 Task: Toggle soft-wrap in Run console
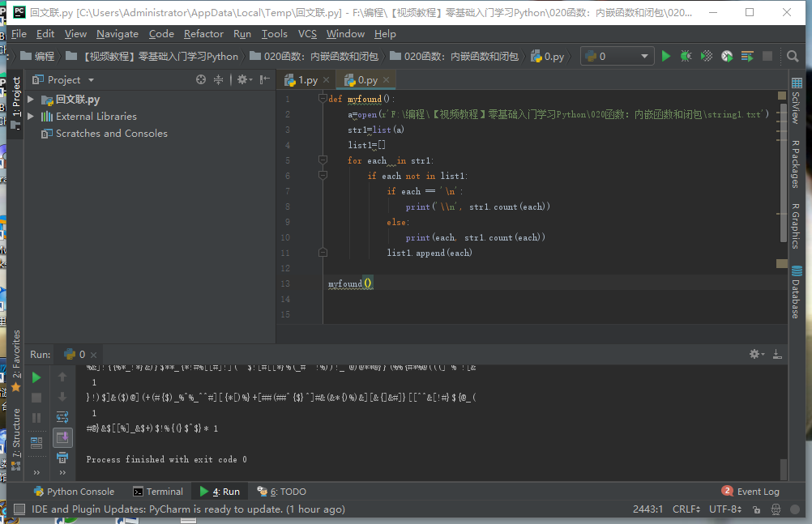(x=62, y=417)
